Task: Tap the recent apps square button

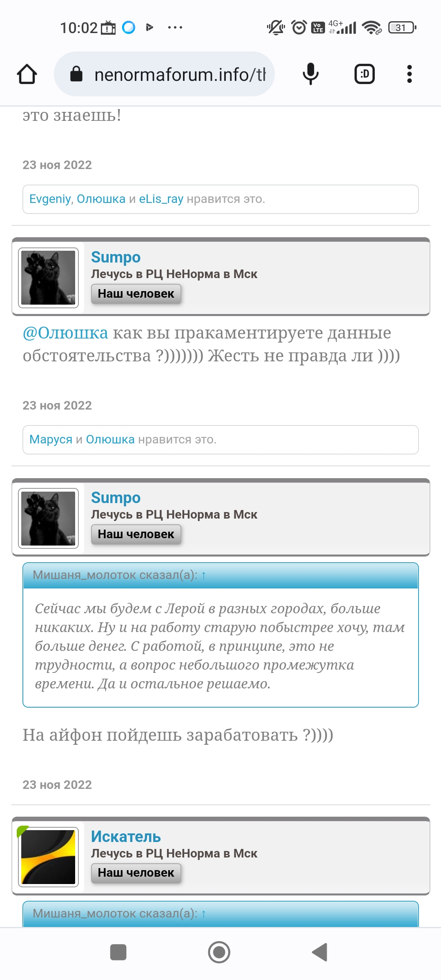Action: pos(118,953)
